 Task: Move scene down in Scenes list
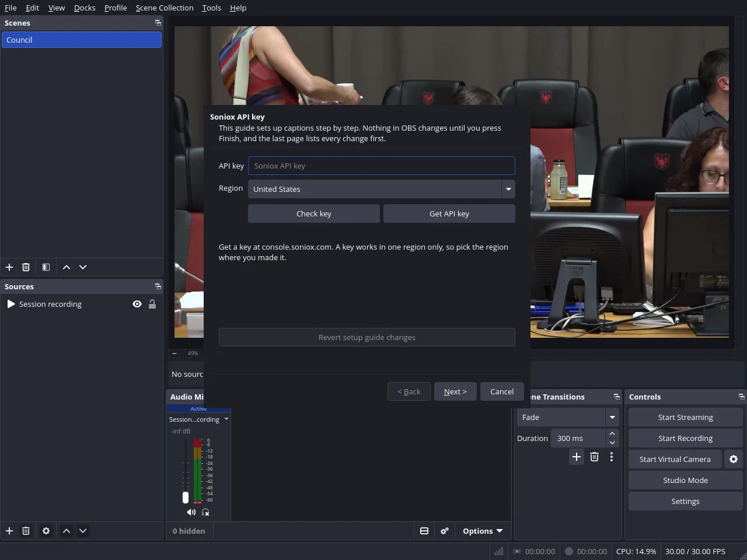tap(83, 267)
